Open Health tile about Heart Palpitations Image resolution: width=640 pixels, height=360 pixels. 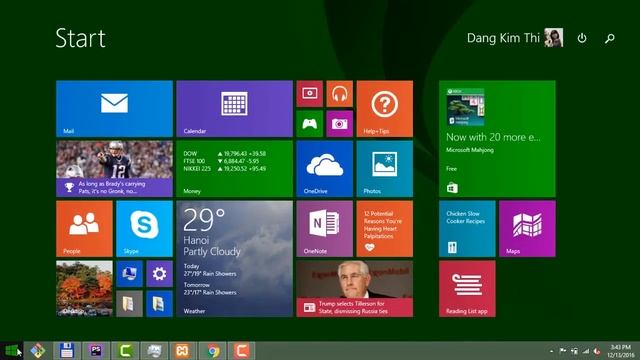pos(384,229)
